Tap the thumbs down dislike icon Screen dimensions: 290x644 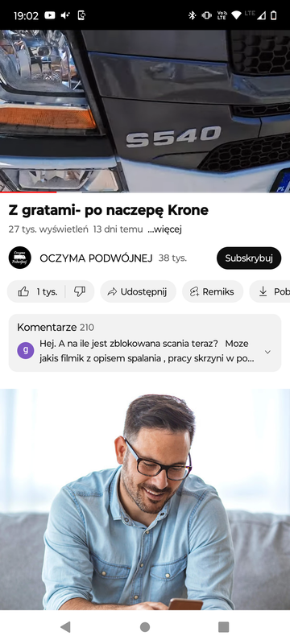coord(80,291)
